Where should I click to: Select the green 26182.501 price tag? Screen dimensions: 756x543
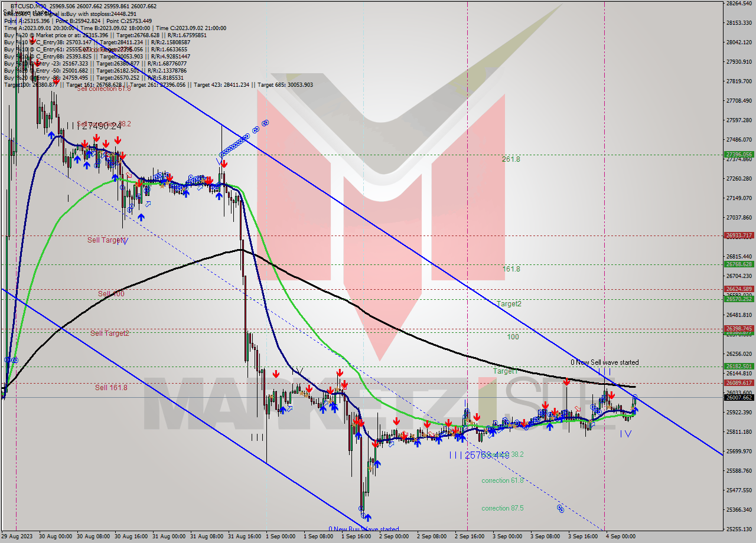coord(738,366)
